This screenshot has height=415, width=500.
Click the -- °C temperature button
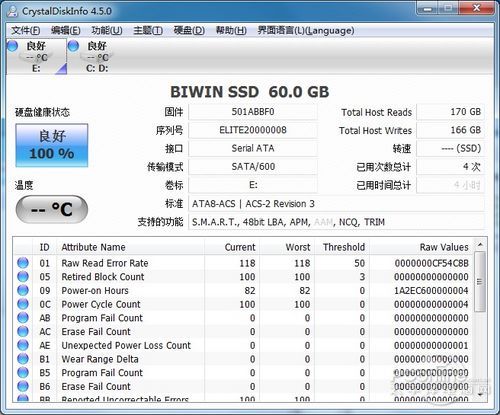coord(52,209)
